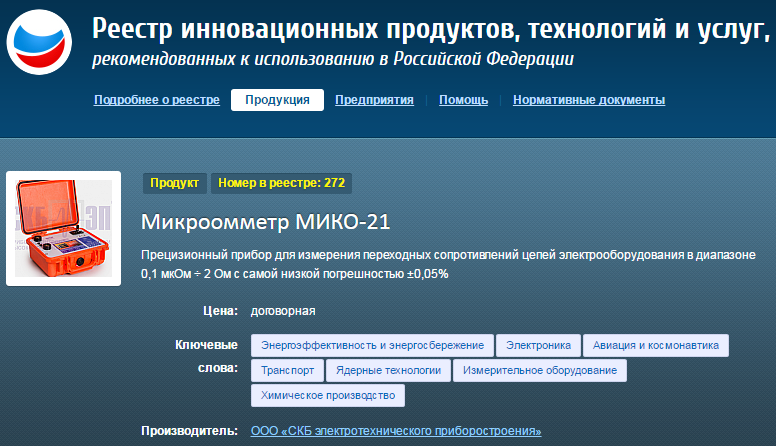Click the Номер в реестре: 272 badge
776x446 pixels.
point(282,183)
